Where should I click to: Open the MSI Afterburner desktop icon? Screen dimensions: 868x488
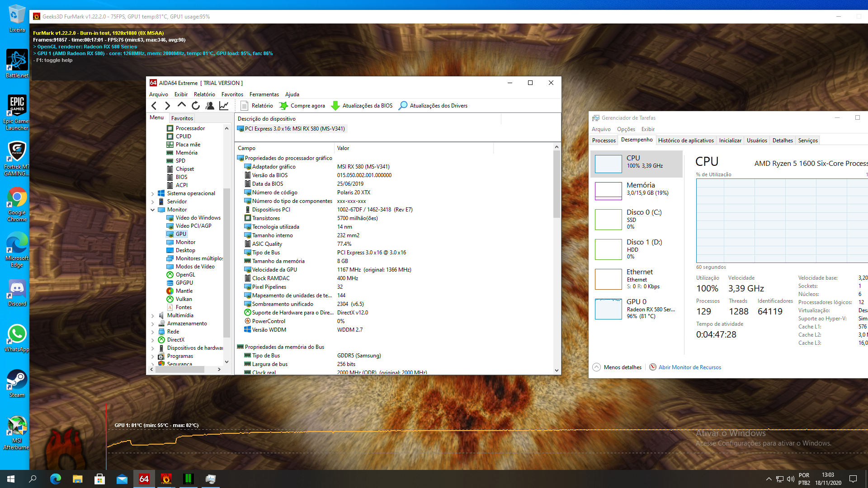pyautogui.click(x=17, y=433)
